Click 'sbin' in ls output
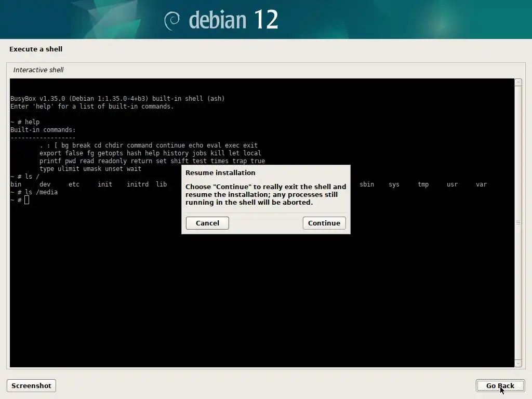Screen dimensions: 532x399 (367, 184)
